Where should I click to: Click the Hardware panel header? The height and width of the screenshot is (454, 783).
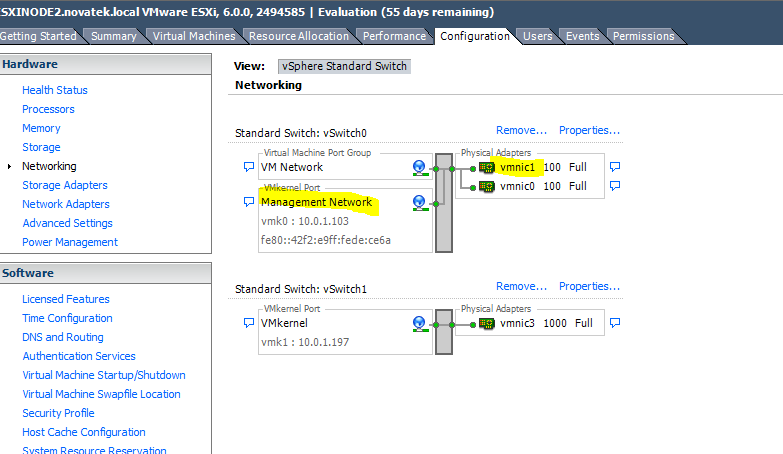point(105,64)
